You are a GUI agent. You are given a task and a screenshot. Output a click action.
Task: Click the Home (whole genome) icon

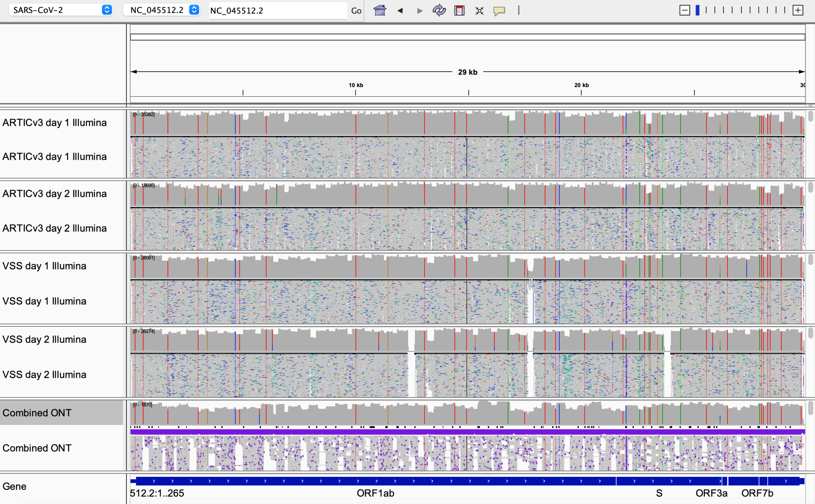[380, 10]
